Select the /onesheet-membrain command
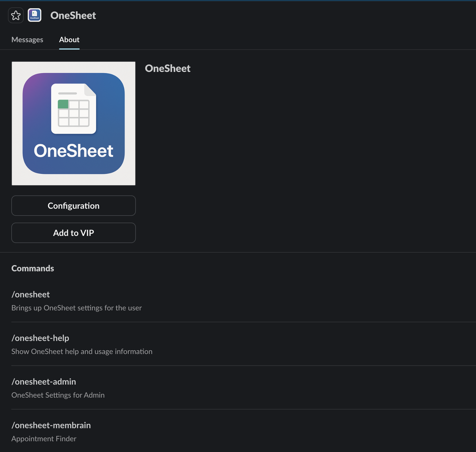 [x=51, y=425]
